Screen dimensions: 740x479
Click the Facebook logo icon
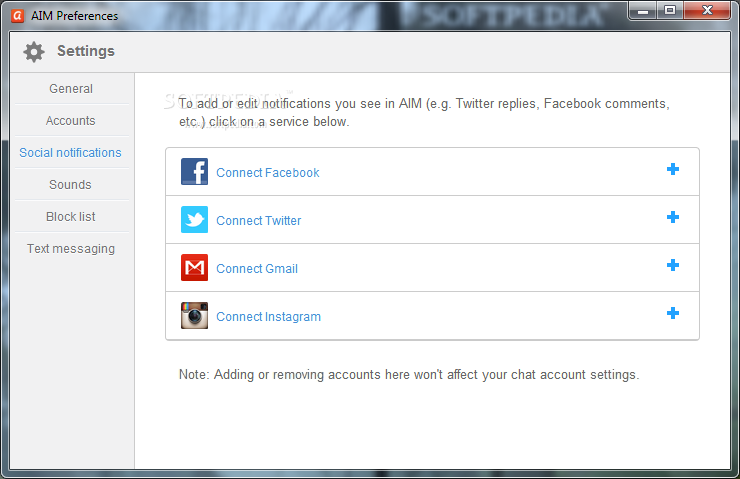point(194,171)
